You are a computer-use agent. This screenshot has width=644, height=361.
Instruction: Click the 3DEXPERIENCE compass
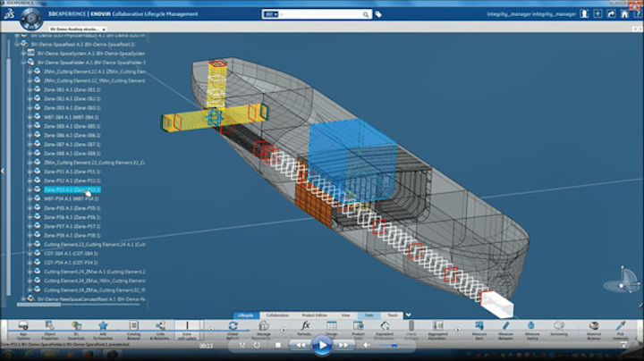point(31,19)
